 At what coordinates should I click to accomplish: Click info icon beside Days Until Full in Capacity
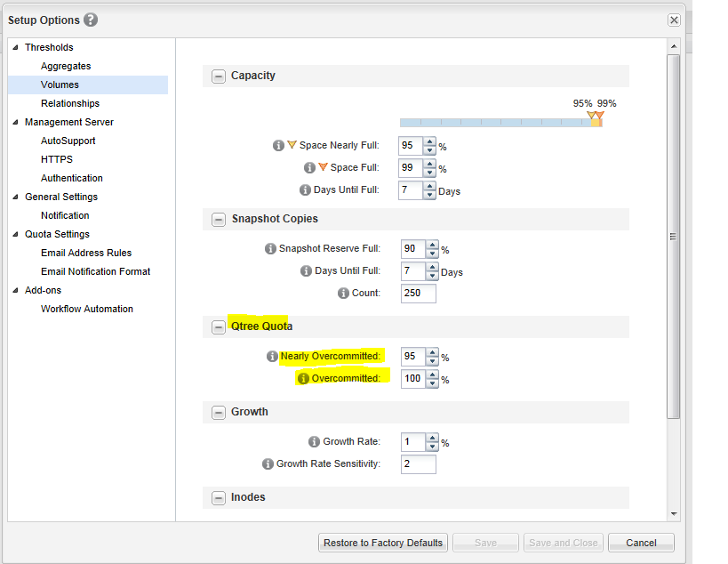coord(305,189)
